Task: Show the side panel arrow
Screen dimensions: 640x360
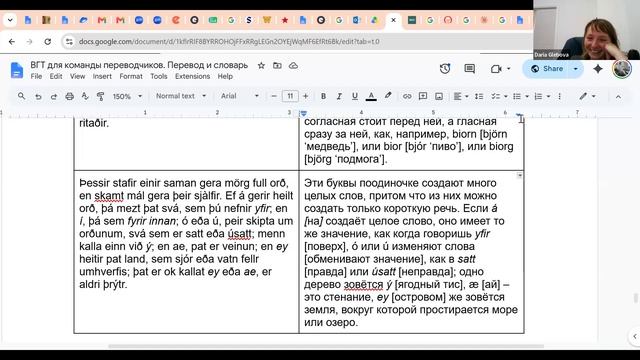Action: pos(634,336)
